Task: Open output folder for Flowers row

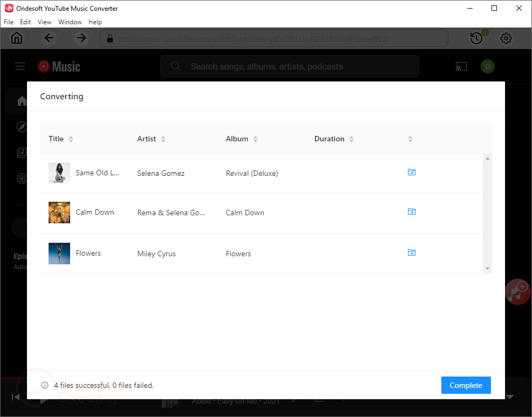Action: [412, 253]
